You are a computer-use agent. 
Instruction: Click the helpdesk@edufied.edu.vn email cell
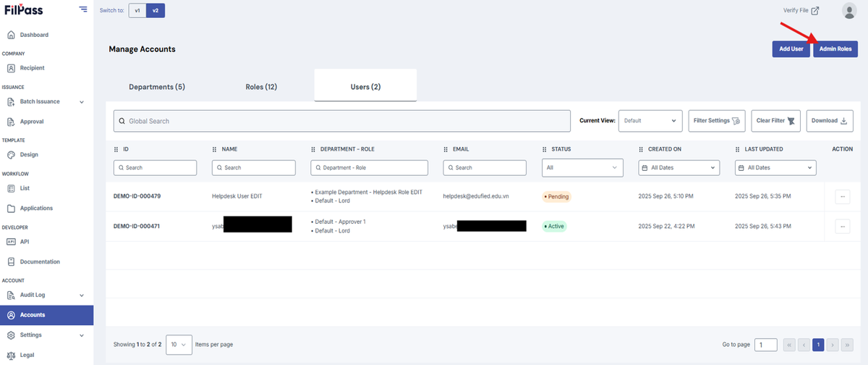point(476,196)
